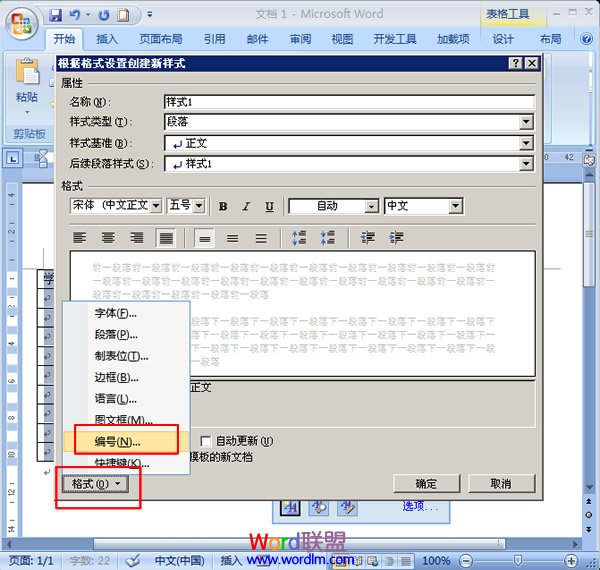
Task: Open 样式基准 dropdown
Action: point(526,143)
